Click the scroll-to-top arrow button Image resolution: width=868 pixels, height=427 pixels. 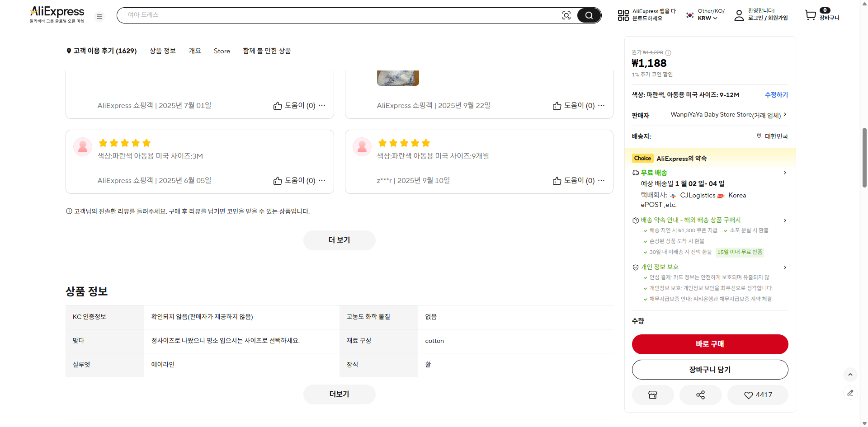(x=851, y=375)
